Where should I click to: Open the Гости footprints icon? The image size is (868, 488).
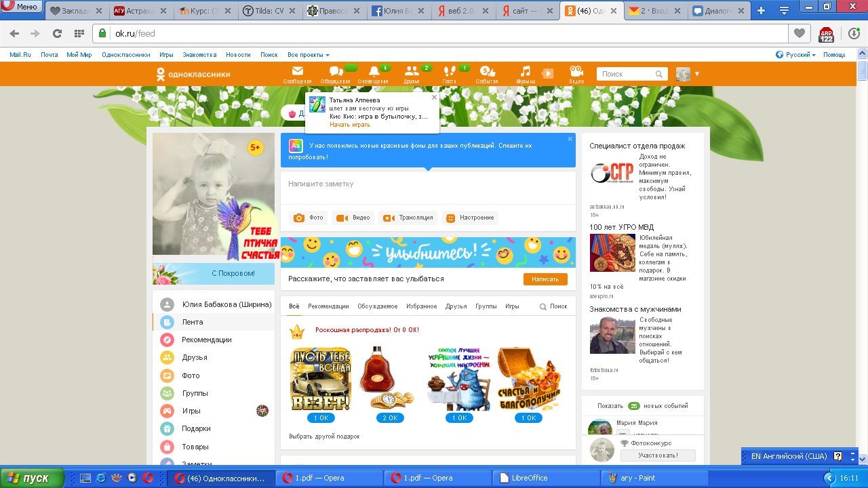[x=449, y=74]
